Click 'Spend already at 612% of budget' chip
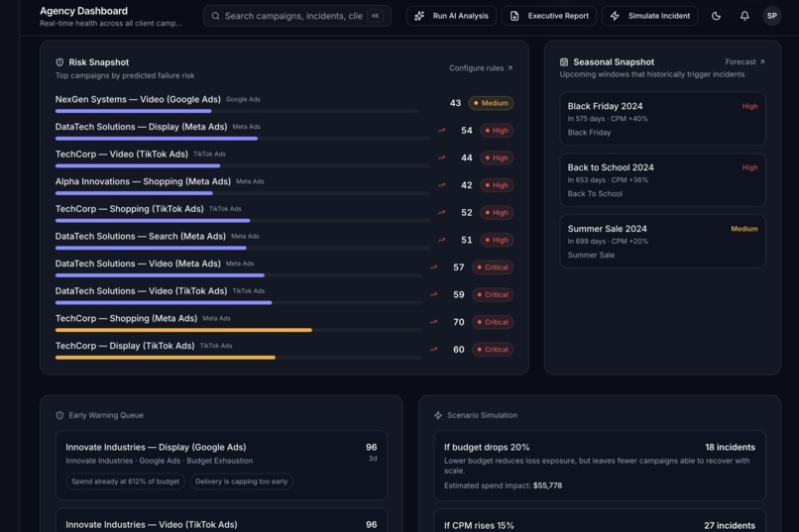The image size is (799, 532). coord(125,481)
